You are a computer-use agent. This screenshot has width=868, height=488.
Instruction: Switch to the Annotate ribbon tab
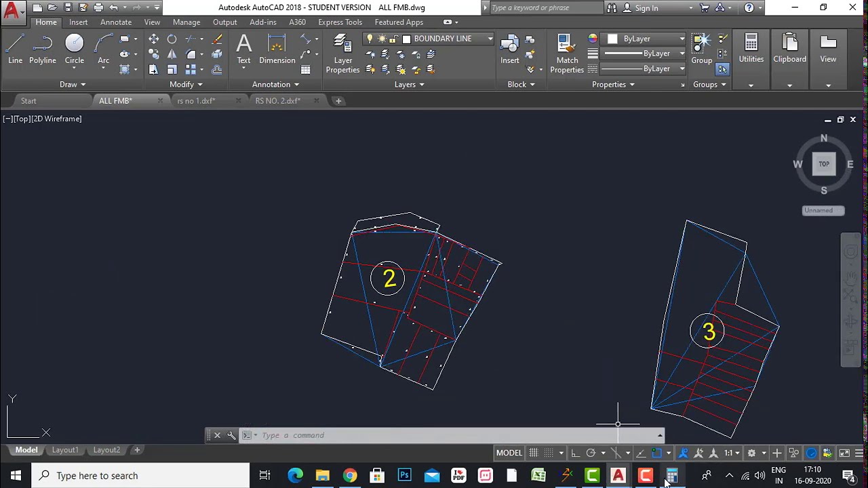116,22
